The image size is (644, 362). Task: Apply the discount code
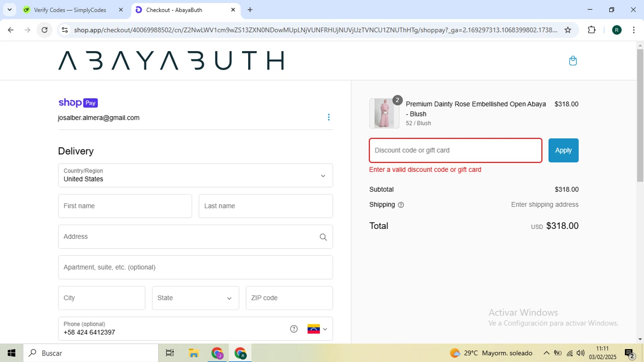pyautogui.click(x=563, y=150)
